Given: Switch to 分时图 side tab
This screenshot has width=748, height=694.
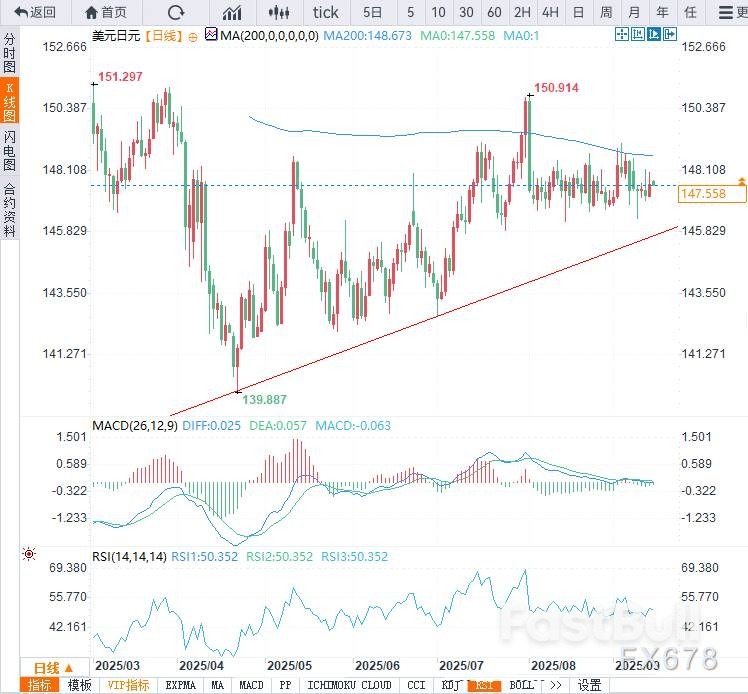Looking at the screenshot, I should pyautogui.click(x=10, y=54).
